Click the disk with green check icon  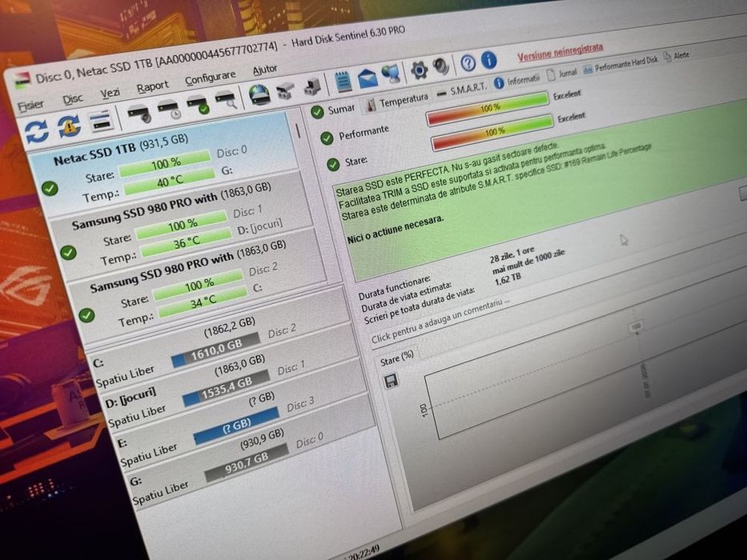[198, 104]
